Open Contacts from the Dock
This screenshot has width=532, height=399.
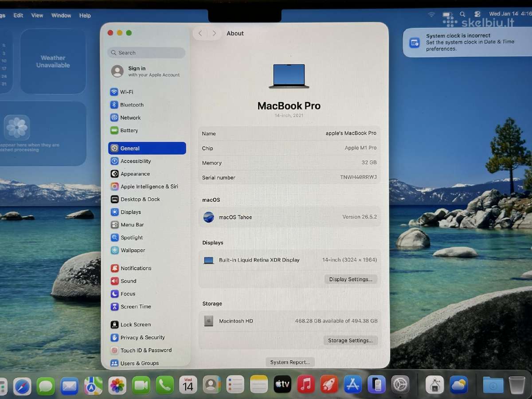pos(212,384)
